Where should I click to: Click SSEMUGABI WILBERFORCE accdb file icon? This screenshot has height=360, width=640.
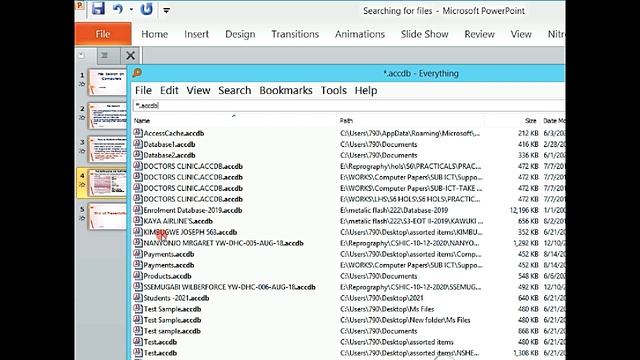138,287
